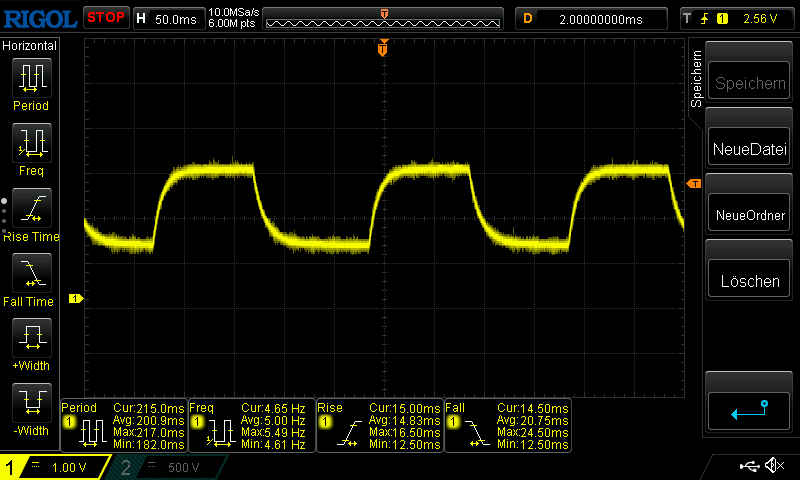Click the Freq measurement result box

[252, 425]
